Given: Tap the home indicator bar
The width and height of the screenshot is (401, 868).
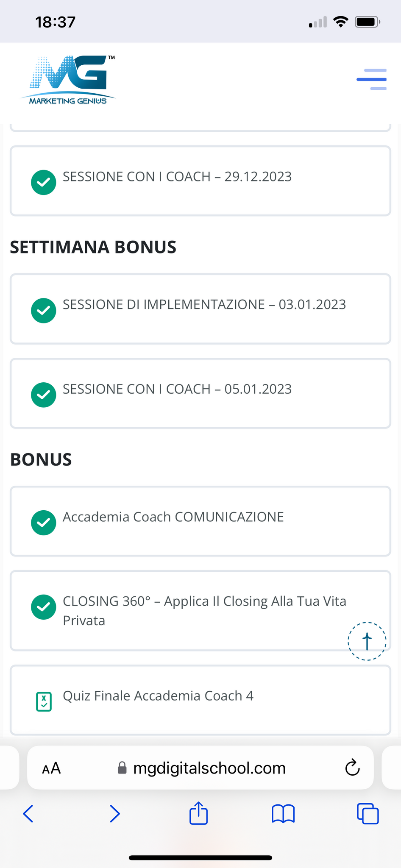Looking at the screenshot, I should point(200,858).
